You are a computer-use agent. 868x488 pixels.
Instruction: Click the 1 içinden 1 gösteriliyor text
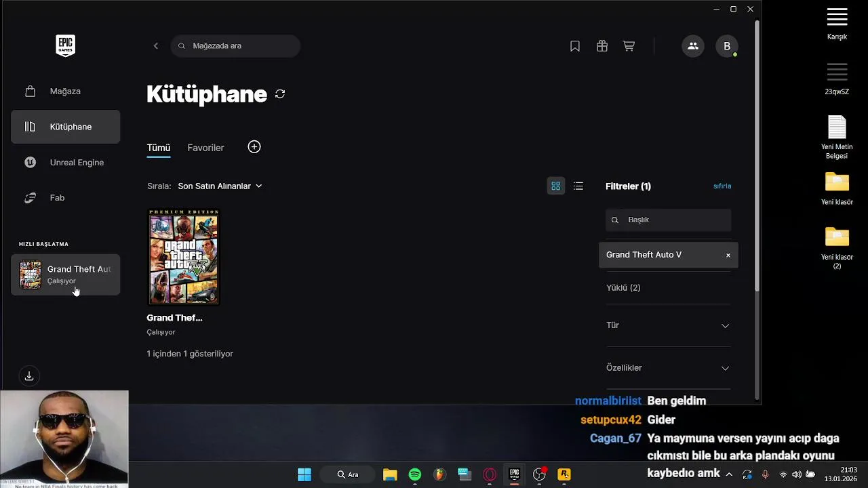point(190,354)
